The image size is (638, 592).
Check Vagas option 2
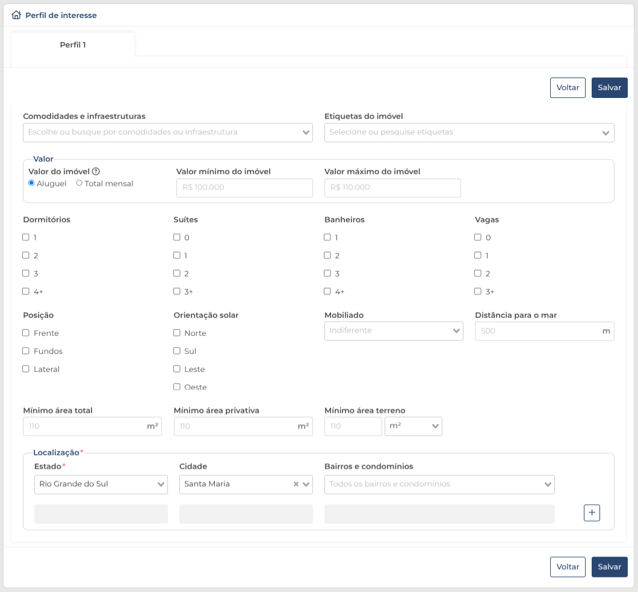pyautogui.click(x=478, y=273)
